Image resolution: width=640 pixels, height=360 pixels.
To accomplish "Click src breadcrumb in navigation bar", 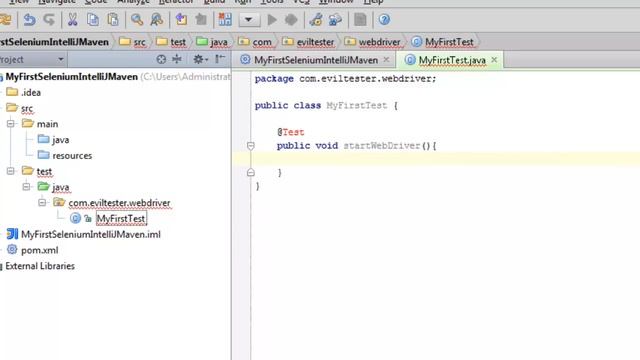I will click(x=133, y=42).
